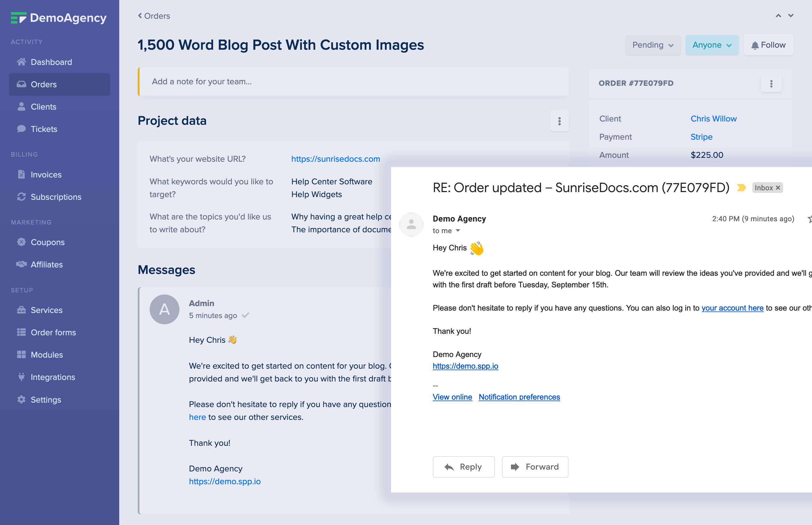Open the Chris Willow client link
The width and height of the screenshot is (812, 525).
(713, 119)
